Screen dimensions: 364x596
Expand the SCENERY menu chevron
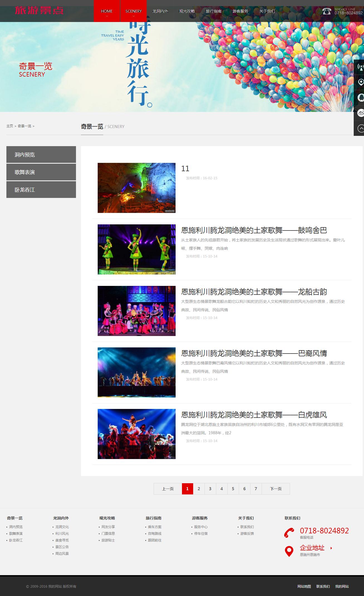pyautogui.click(x=134, y=16)
